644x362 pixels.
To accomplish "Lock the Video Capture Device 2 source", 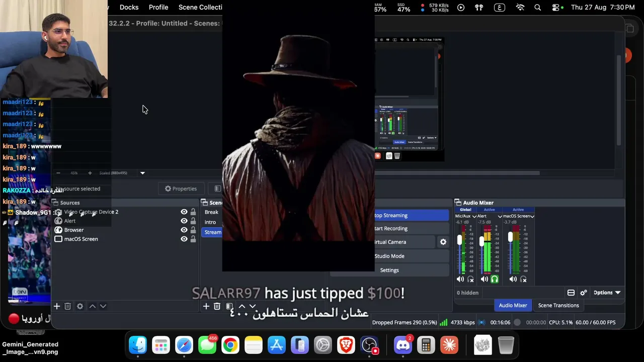I will tap(193, 212).
